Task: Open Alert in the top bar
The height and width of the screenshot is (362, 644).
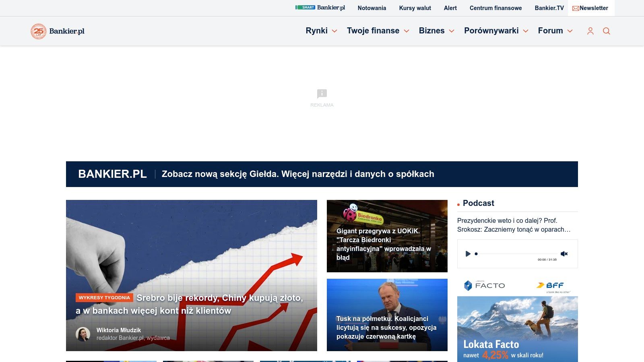Action: [x=450, y=8]
